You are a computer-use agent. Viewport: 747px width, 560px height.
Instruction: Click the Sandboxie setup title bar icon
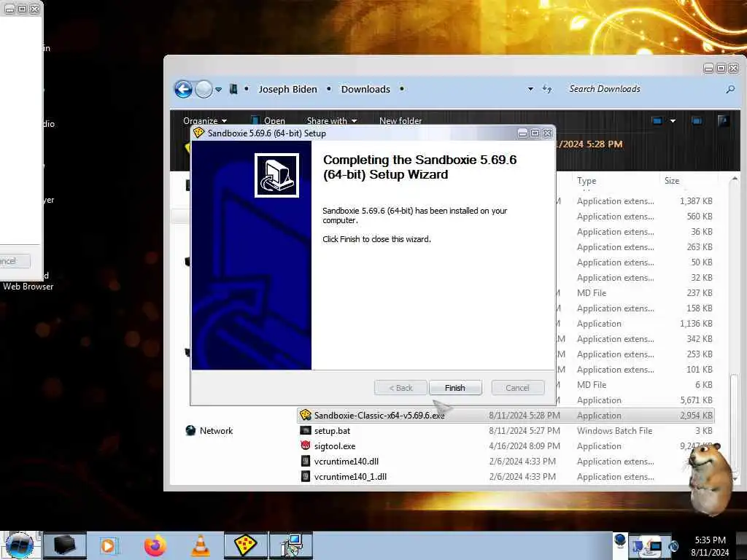tap(198, 133)
